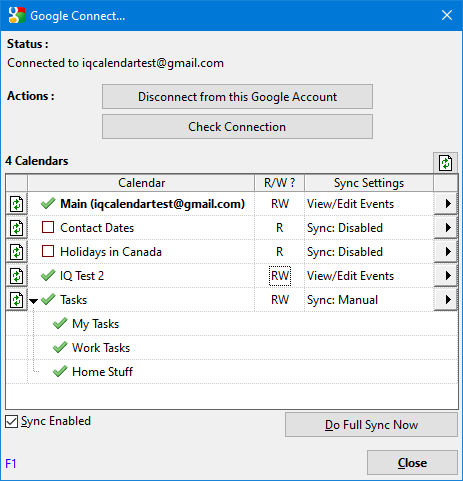Open sync settings arrow for Main calendar
463x481 pixels.
pyautogui.click(x=445, y=204)
